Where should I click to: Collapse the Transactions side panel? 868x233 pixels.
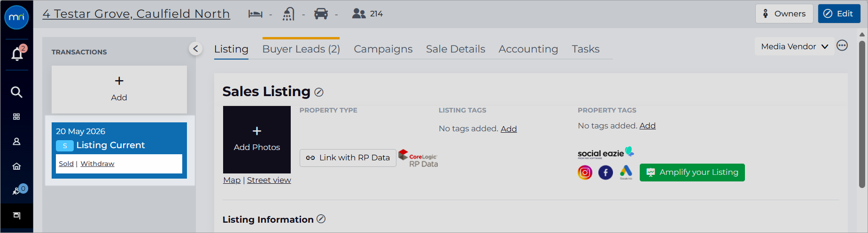coord(195,48)
